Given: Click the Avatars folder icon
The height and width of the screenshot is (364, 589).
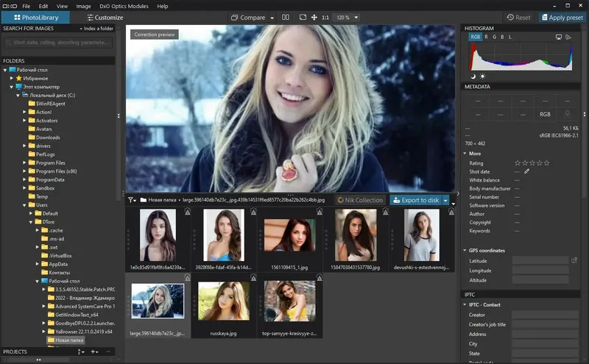Looking at the screenshot, I should point(32,129).
